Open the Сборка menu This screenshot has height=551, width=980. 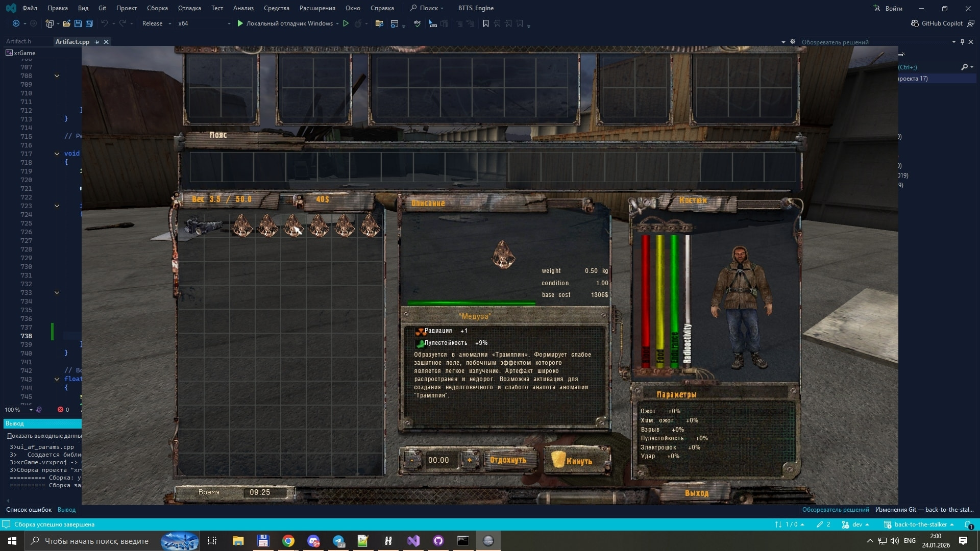tap(157, 8)
